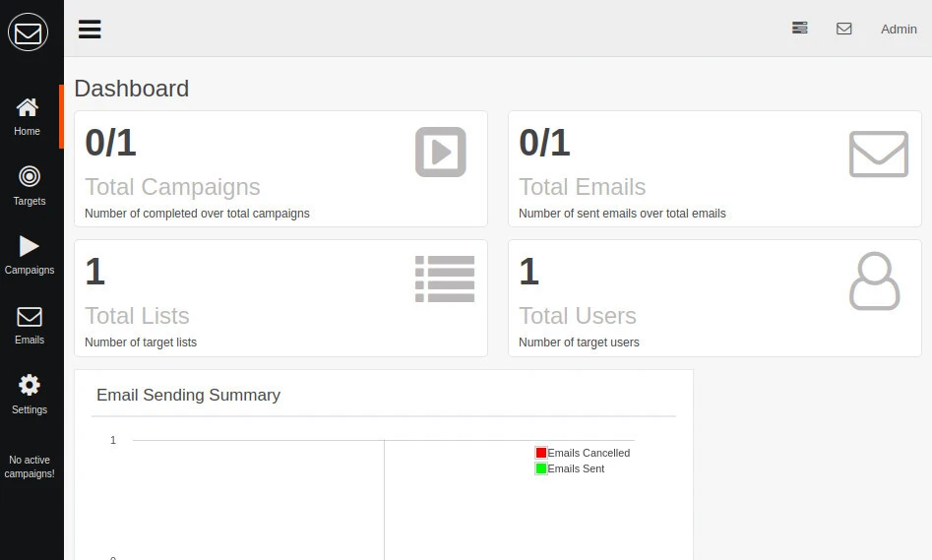Screen dimensions: 932x560
Task: Toggle the hamburger menu to collapse the sidebar
Action: (x=90, y=29)
